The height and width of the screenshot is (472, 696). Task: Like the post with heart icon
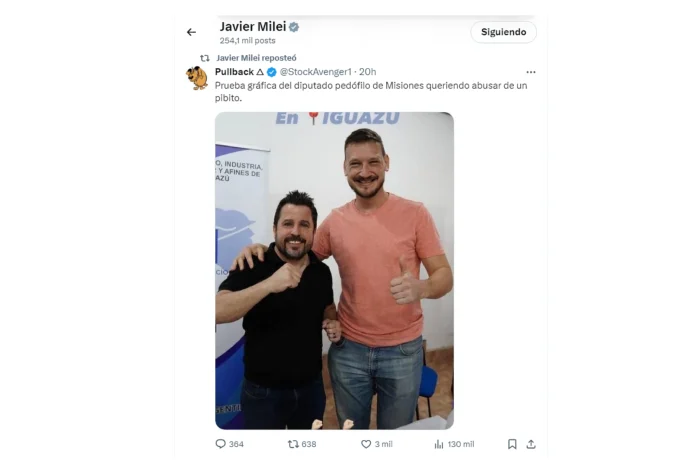[x=366, y=444]
